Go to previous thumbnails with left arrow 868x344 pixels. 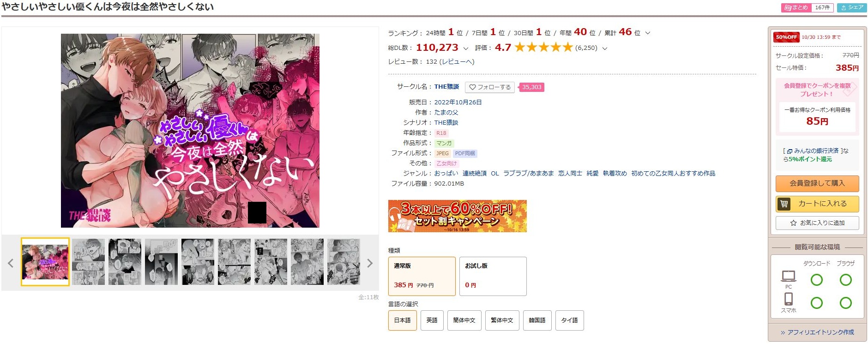point(11,263)
